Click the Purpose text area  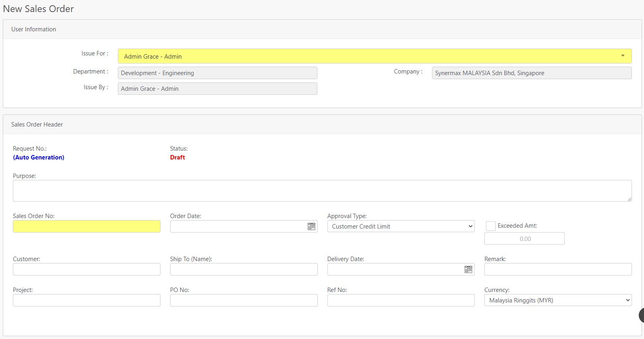pyautogui.click(x=322, y=191)
